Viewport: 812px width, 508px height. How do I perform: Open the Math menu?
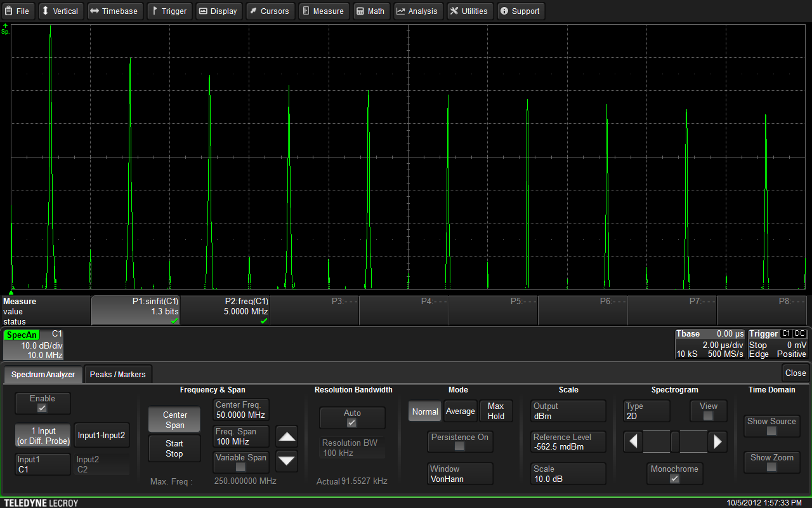[370, 11]
